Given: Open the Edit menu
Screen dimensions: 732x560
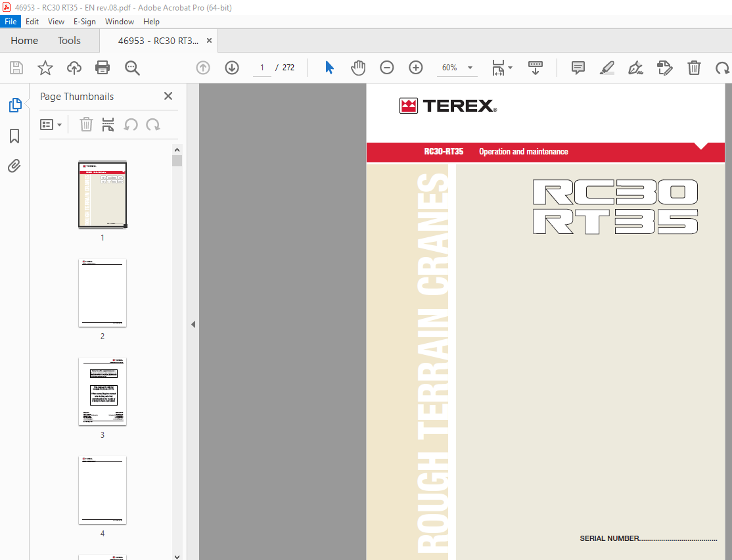Looking at the screenshot, I should click(x=32, y=22).
